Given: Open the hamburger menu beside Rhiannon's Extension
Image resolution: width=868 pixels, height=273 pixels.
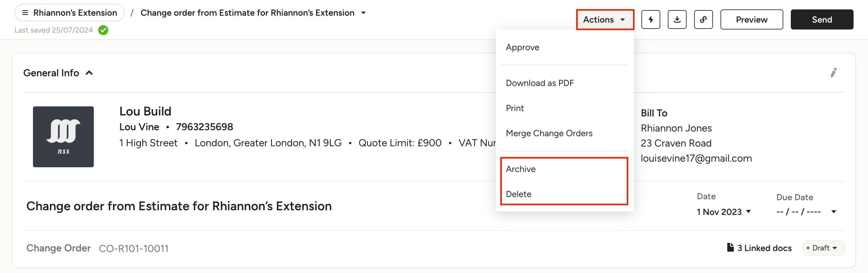Looking at the screenshot, I should 25,13.
